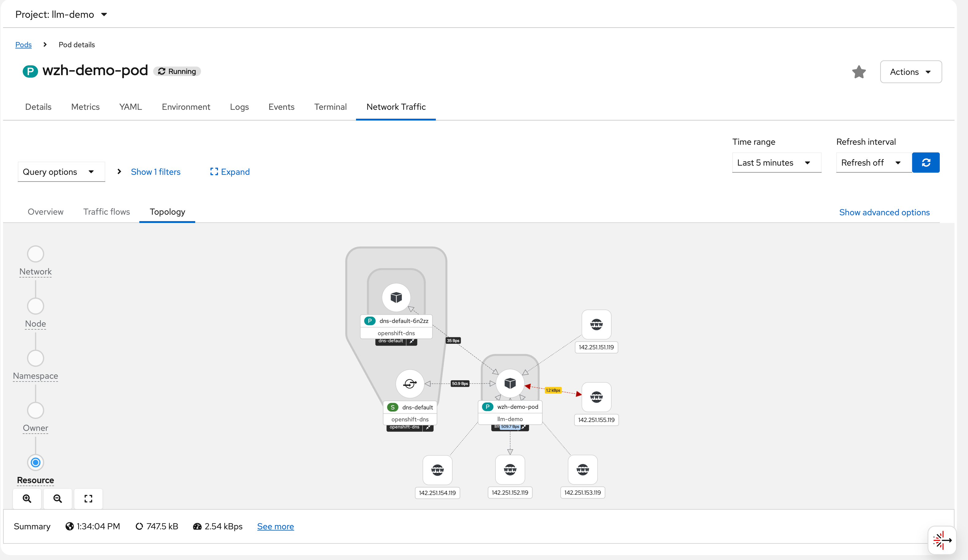
Task: Open the Last 5 minutes time range dropdown
Action: click(x=776, y=163)
